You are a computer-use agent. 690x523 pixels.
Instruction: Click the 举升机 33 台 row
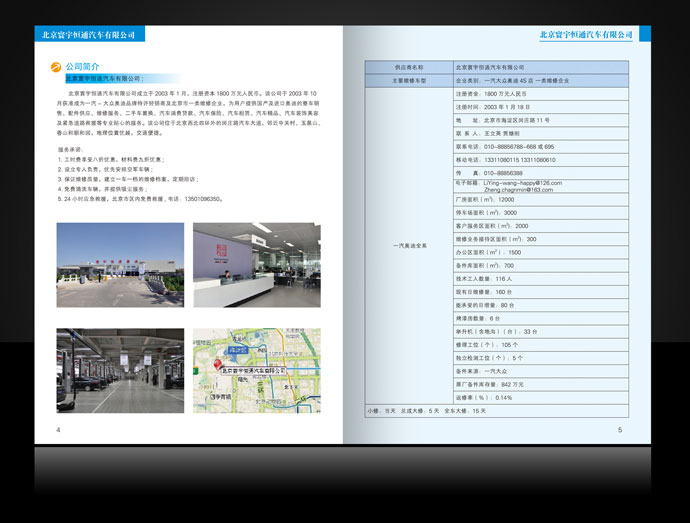[541, 331]
